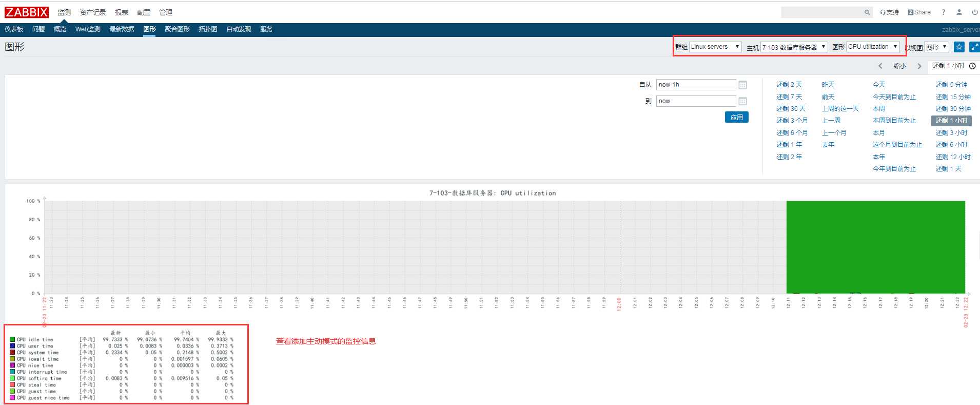Select 昨天 time range

[x=828, y=85]
